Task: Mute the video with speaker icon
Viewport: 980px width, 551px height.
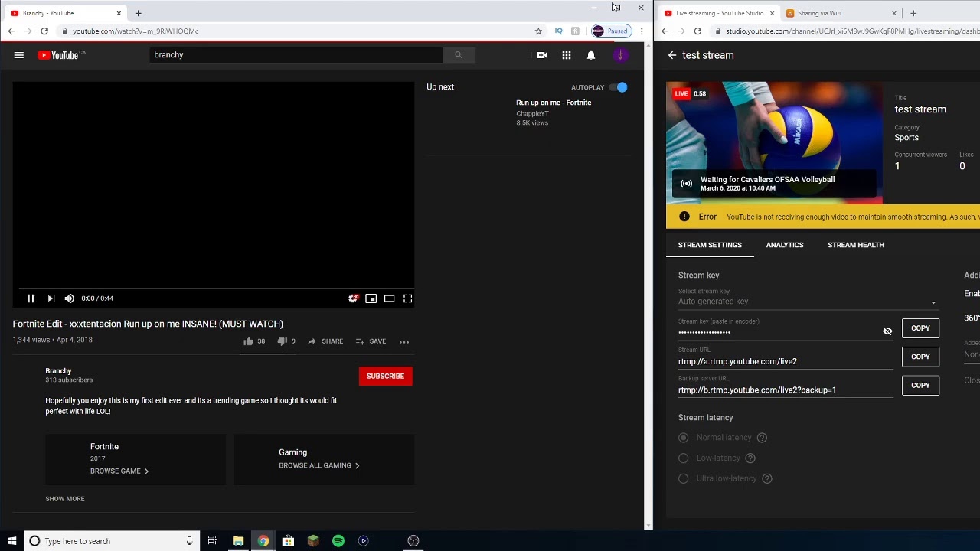Action: tap(69, 298)
